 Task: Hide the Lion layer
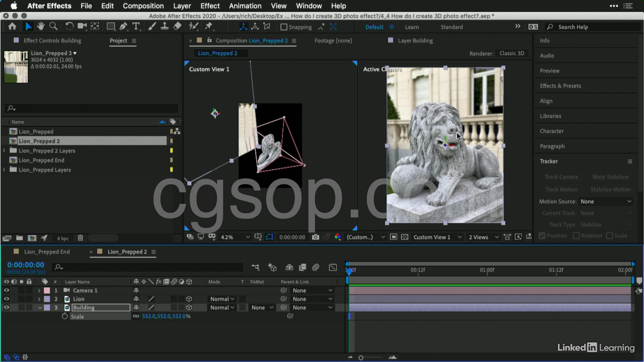coord(7,299)
